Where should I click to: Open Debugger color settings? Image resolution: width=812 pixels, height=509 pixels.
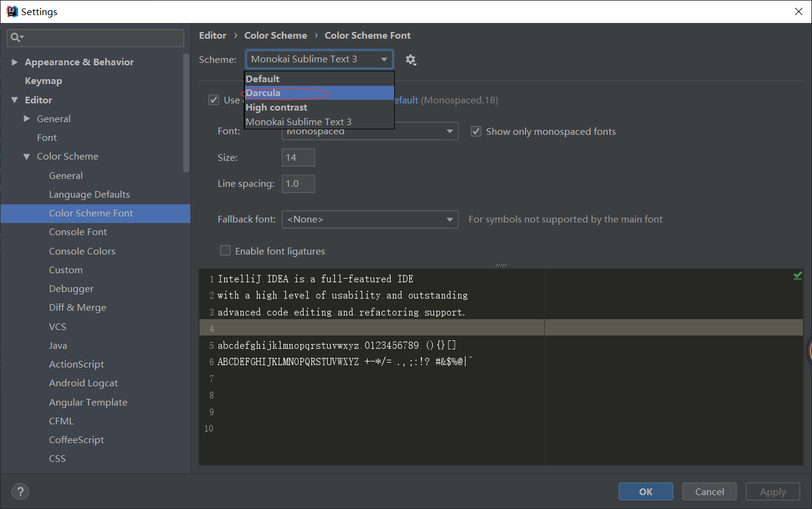click(71, 289)
